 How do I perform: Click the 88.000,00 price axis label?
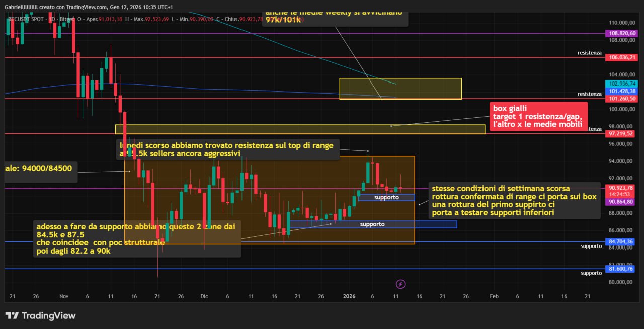622,213
